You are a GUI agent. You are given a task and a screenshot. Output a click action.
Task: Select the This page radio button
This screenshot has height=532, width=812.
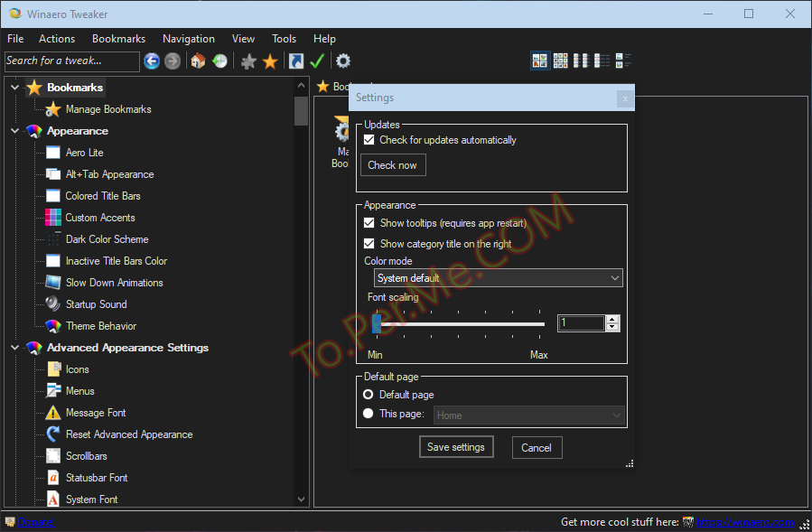(x=369, y=415)
